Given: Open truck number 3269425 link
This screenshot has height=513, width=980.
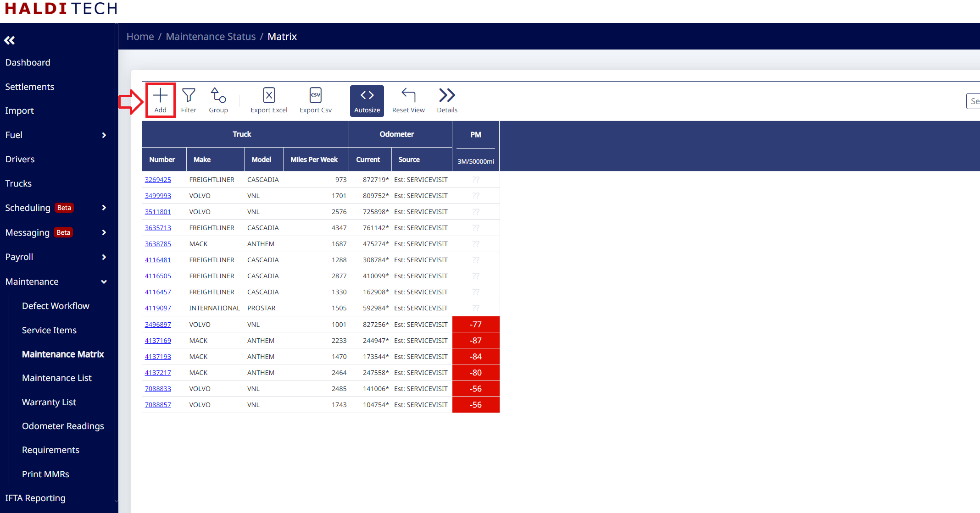Looking at the screenshot, I should pos(158,180).
